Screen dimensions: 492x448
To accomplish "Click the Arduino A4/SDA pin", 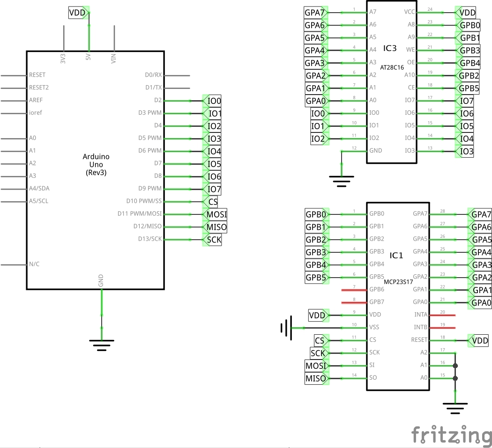I will pyautogui.click(x=14, y=189).
